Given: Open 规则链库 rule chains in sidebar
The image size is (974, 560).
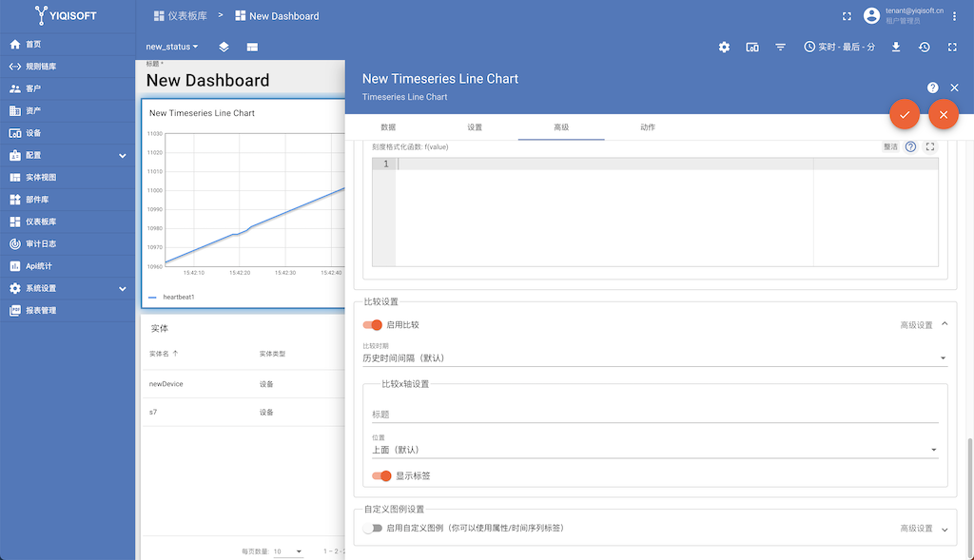Looking at the screenshot, I should click(x=68, y=67).
